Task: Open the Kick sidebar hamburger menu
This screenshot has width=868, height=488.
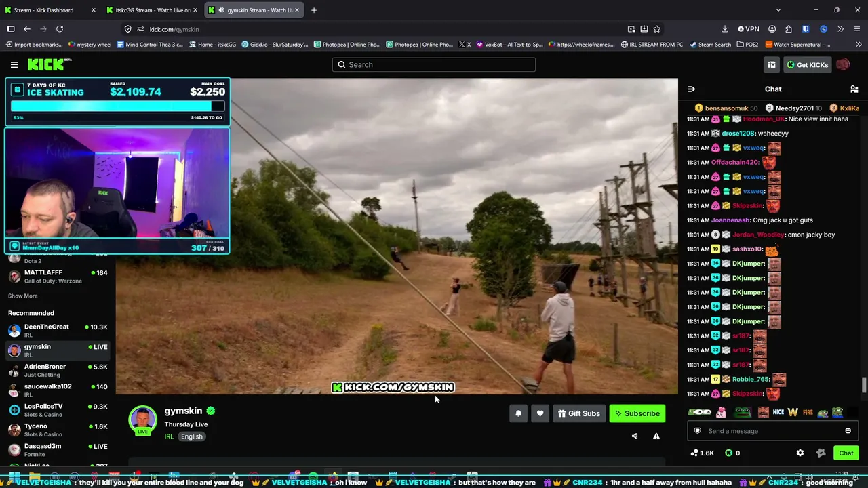Action: tap(14, 64)
